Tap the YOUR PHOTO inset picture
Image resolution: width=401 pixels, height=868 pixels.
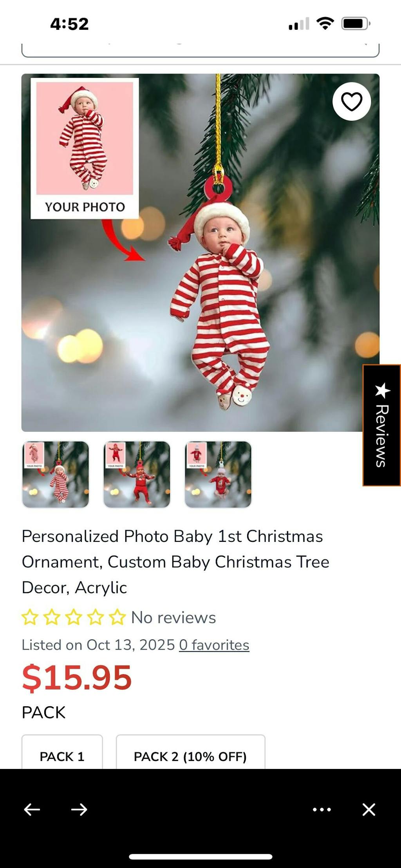coord(85,148)
